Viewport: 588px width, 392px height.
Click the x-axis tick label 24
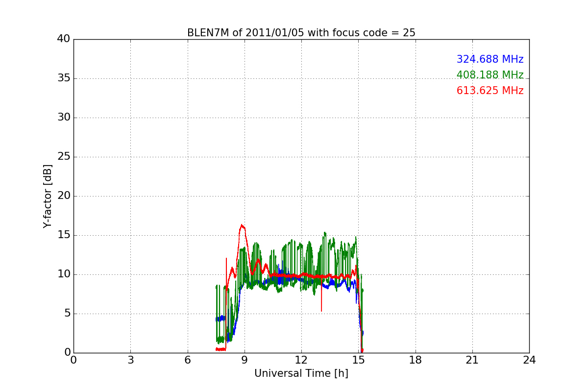(x=529, y=360)
